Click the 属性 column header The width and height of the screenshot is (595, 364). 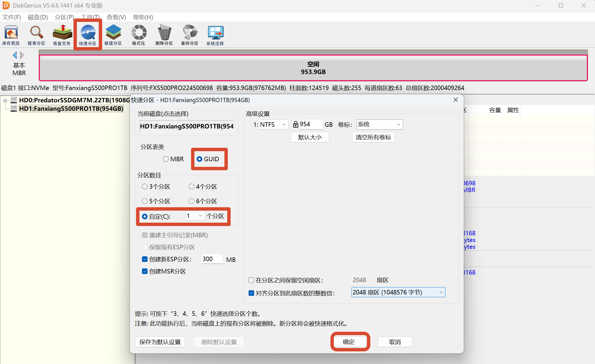tap(513, 110)
